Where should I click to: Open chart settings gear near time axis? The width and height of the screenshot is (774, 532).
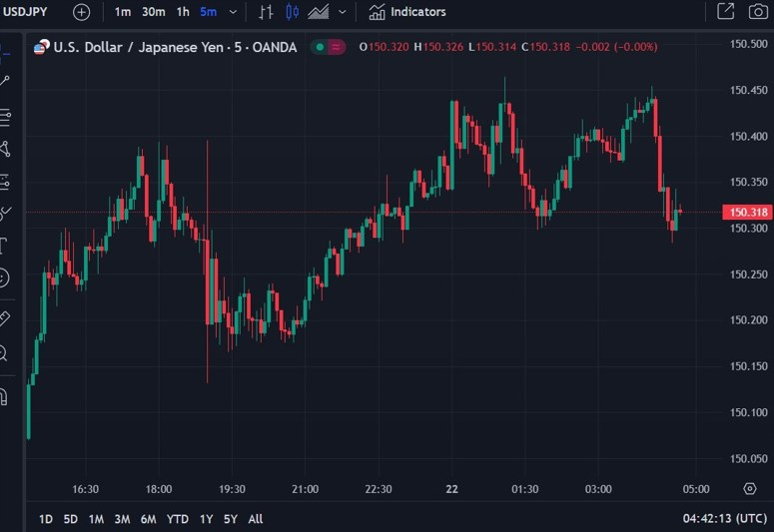coord(750,488)
